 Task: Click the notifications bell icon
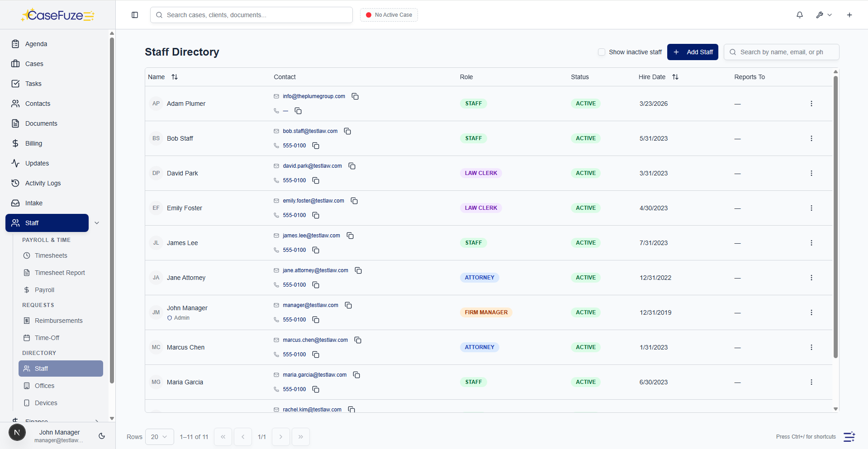(x=800, y=15)
